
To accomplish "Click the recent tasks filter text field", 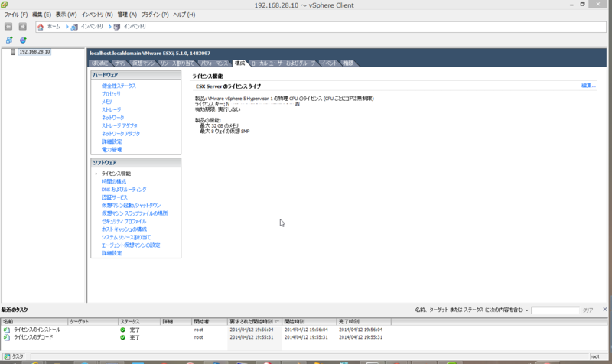I will coord(555,310).
